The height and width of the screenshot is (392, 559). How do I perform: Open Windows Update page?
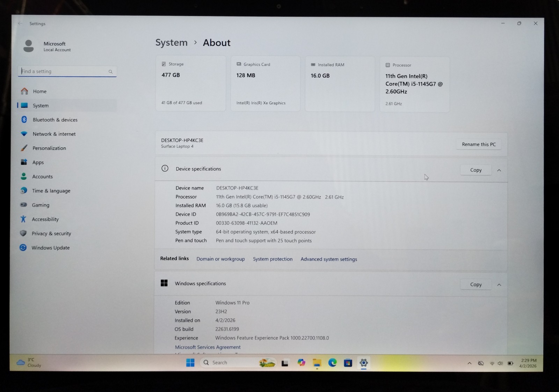pyautogui.click(x=67, y=247)
